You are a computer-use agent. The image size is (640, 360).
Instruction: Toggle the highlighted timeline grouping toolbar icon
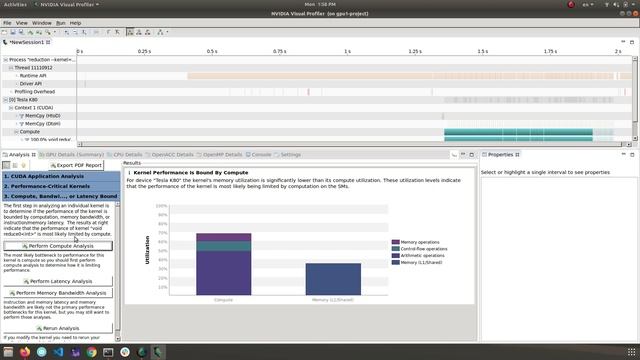tap(130, 32)
